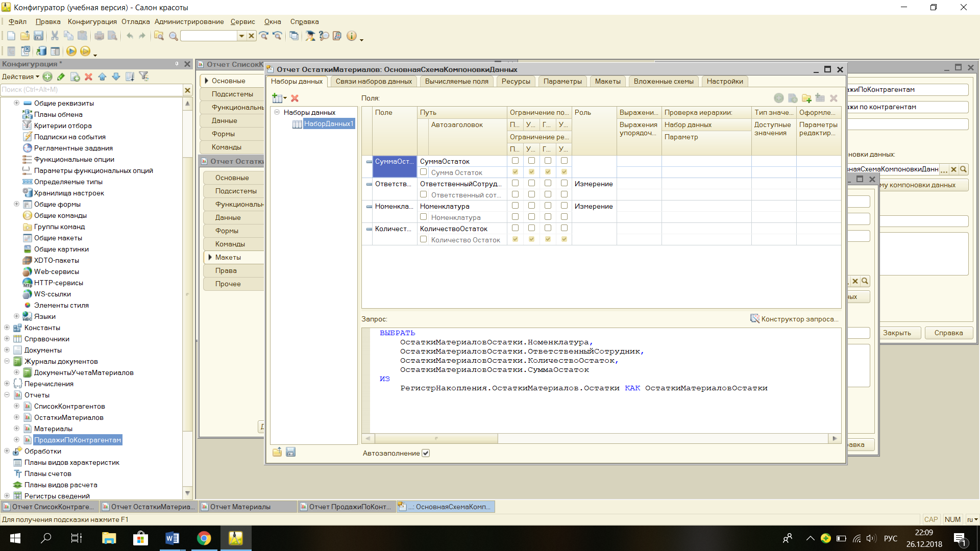The image size is (980, 551).
Task: Check the Номенклатура autoheader checkbox
Action: [x=423, y=217]
